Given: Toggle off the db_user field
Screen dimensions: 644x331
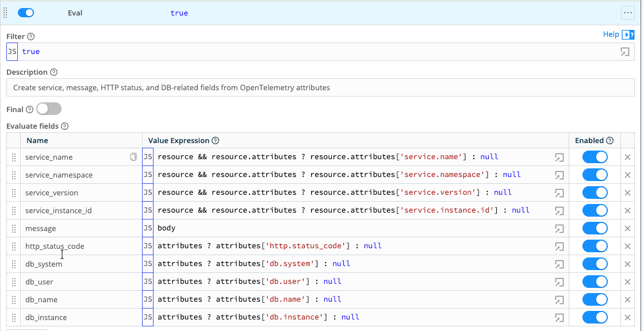Looking at the screenshot, I should click(595, 282).
